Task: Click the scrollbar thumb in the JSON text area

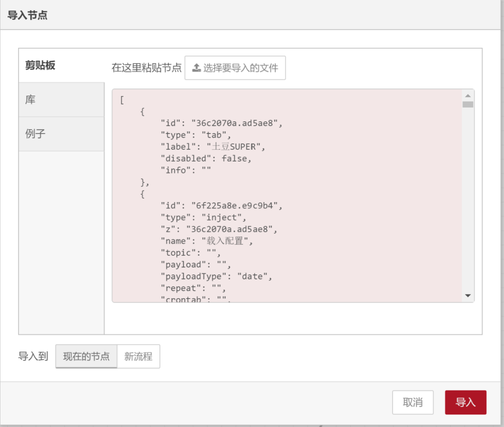Action: click(468, 105)
